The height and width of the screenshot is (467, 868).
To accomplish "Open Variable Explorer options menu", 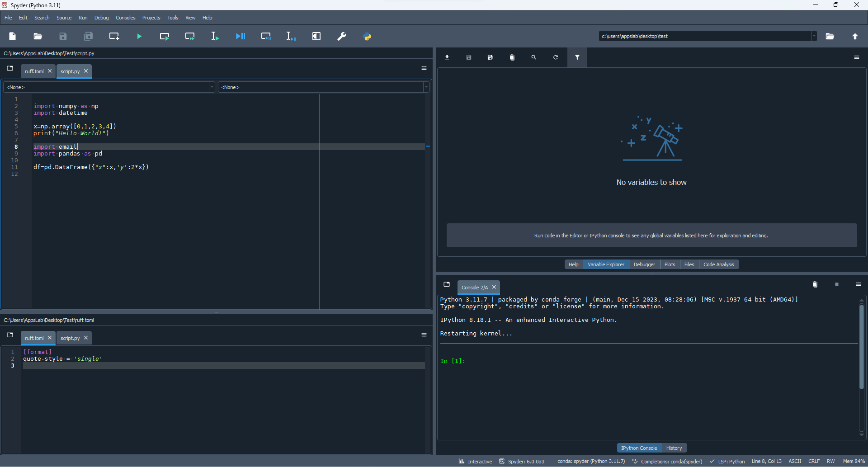I will (x=857, y=57).
